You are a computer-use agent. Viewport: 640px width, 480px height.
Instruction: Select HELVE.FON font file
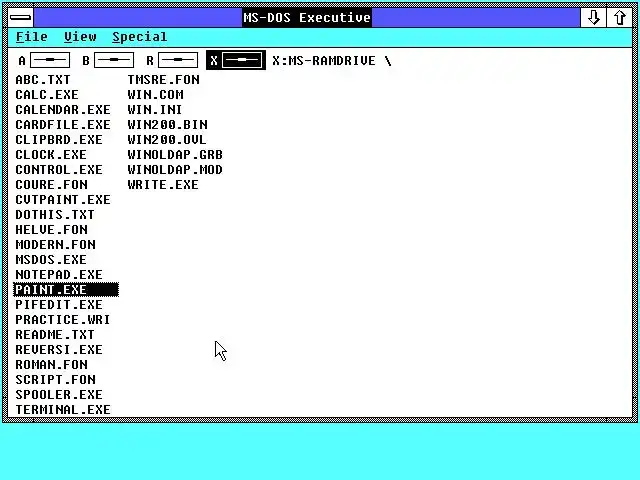[x=51, y=230]
